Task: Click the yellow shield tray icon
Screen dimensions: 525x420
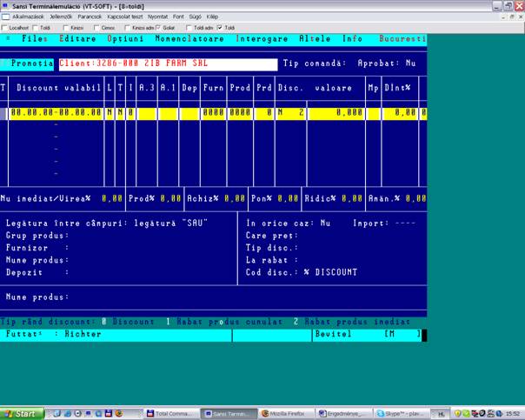Action: [x=458, y=414]
